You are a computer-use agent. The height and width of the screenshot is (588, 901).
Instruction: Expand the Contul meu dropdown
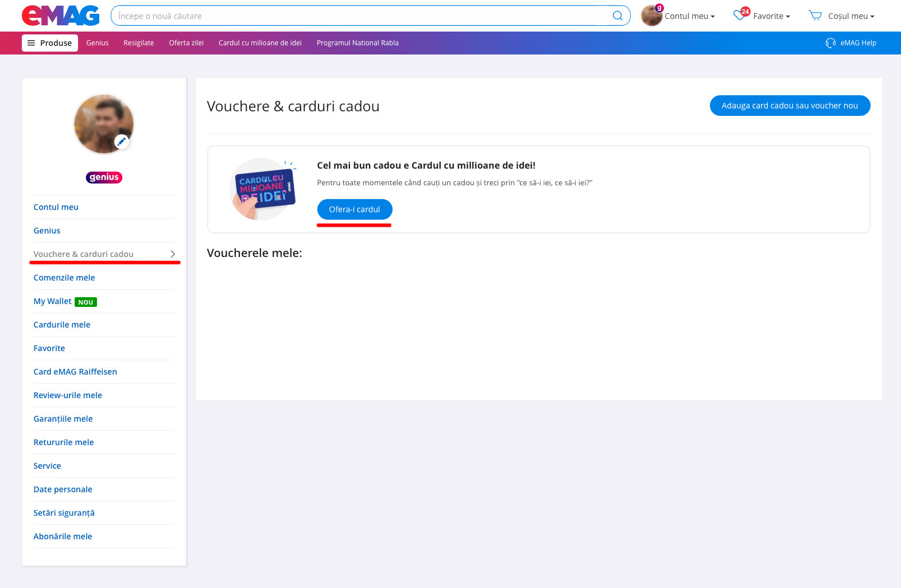click(690, 16)
